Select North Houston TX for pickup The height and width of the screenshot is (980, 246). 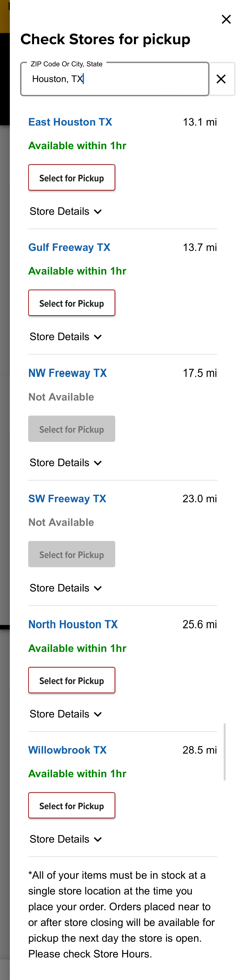point(72,680)
